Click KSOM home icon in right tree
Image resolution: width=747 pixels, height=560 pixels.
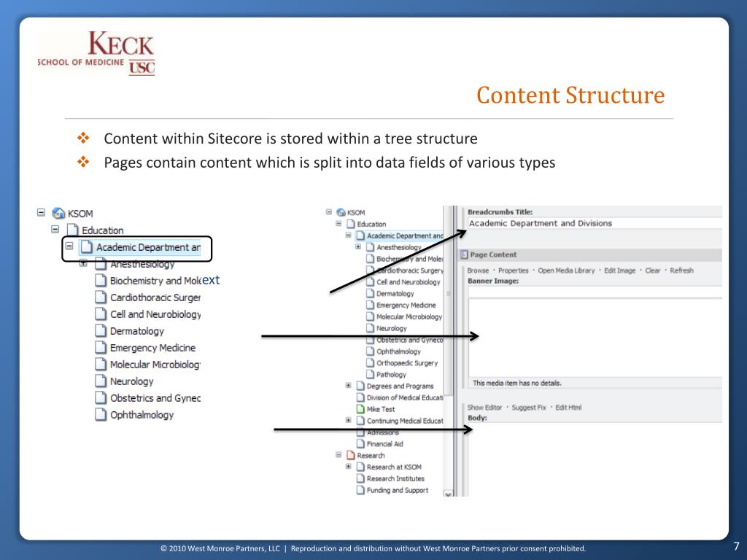click(341, 212)
